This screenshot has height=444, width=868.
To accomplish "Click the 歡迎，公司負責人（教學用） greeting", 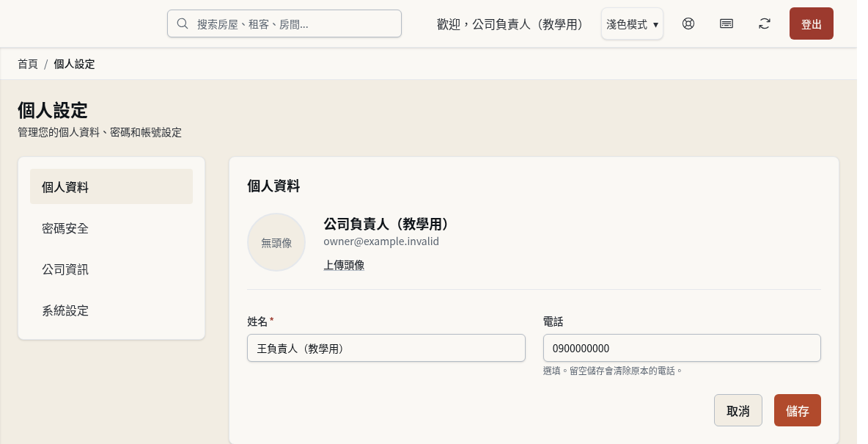I will (510, 24).
